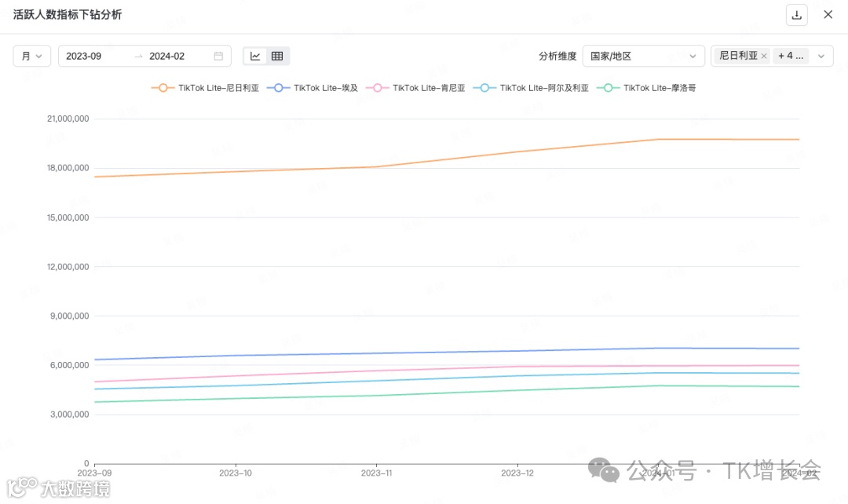Viewport: 848px width, 504px height.
Task: Expand the country multi-select chevron
Action: [x=821, y=56]
